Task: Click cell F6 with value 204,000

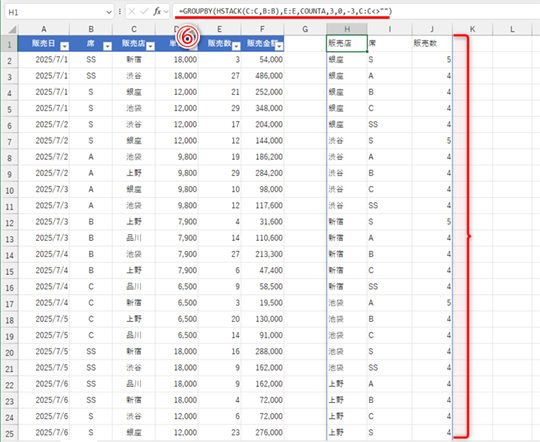Action: click(x=262, y=124)
